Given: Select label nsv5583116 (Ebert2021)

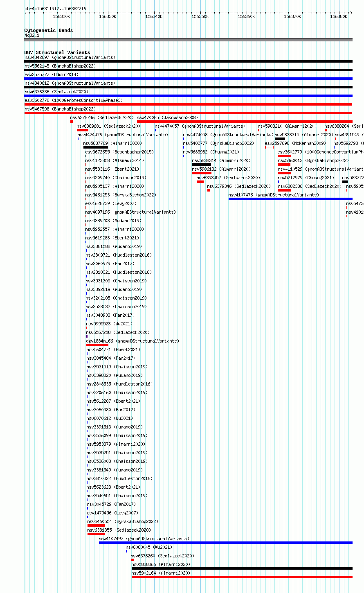Looking at the screenshot, I should click(112, 169).
